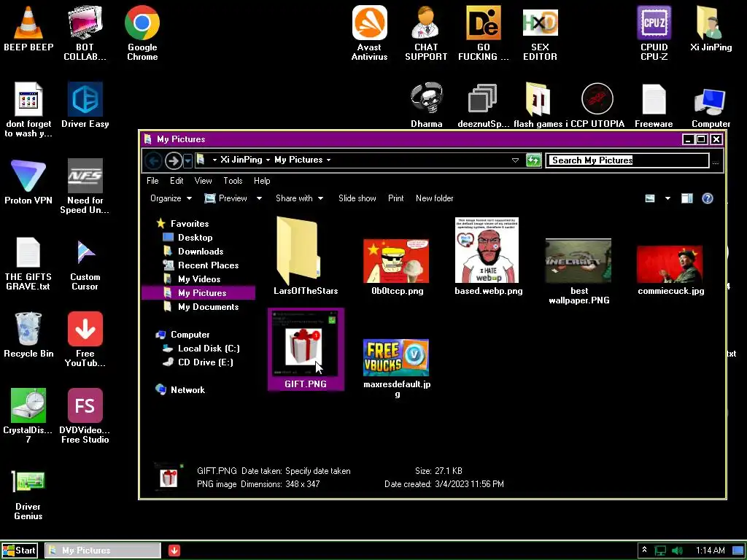The width and height of the screenshot is (747, 560).
Task: Click the My Pictures taskbar button
Action: tap(103, 551)
